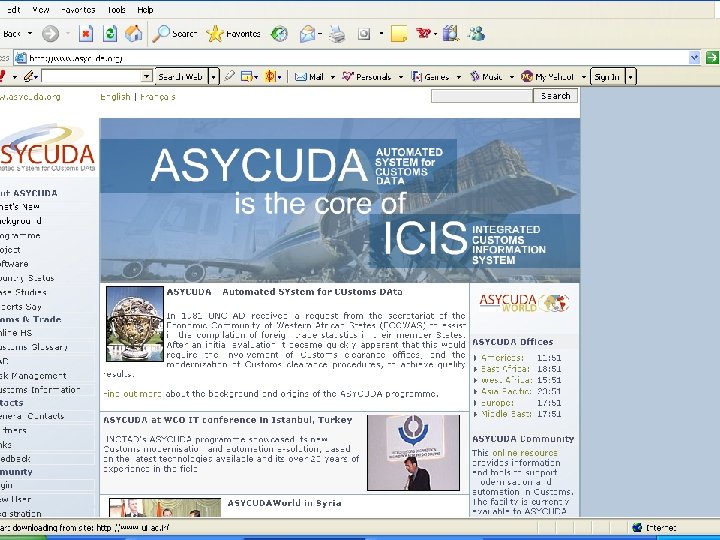This screenshot has height=540, width=720.
Task: Click the Research books icon
Action: (451, 34)
